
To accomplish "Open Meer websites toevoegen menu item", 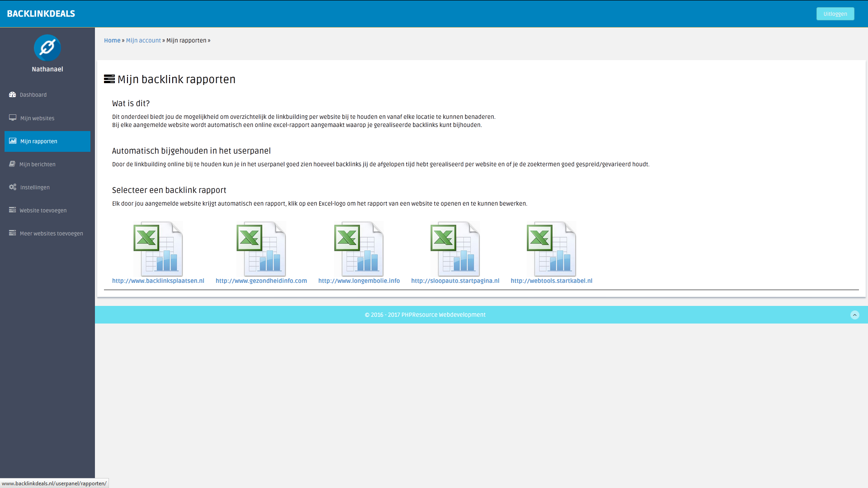I will pos(47,234).
